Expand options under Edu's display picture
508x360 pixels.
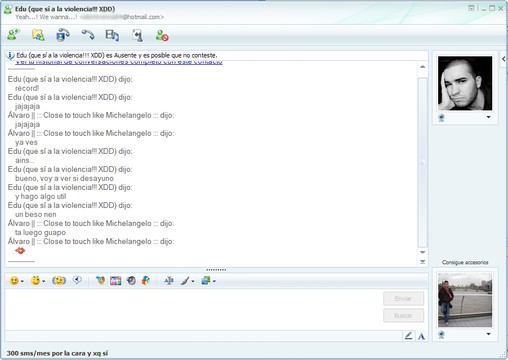(x=488, y=117)
